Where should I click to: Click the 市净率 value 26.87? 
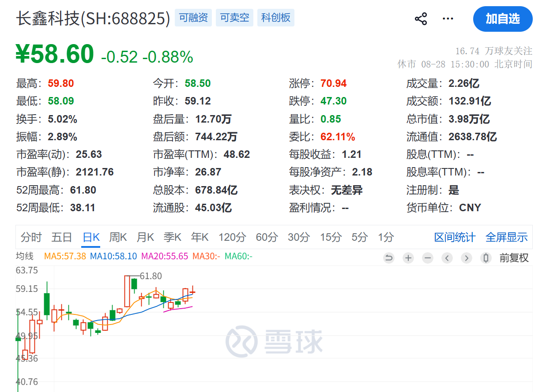click(208, 172)
